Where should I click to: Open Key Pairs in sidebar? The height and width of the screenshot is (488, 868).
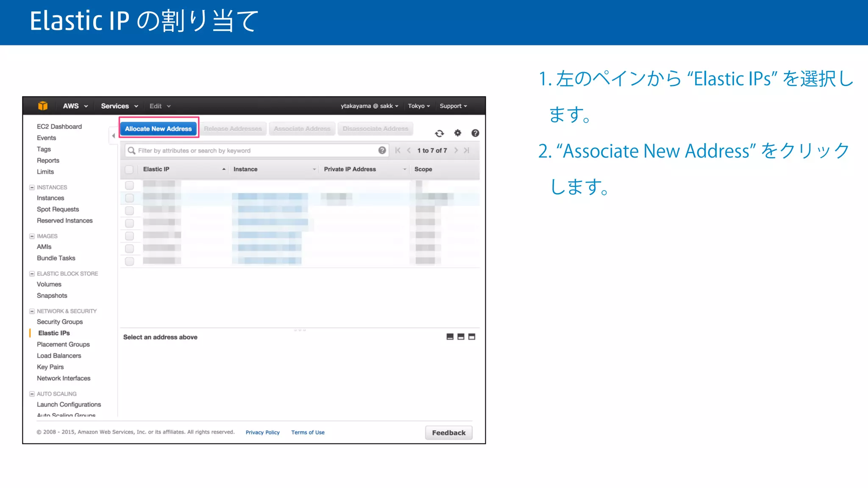click(x=50, y=367)
